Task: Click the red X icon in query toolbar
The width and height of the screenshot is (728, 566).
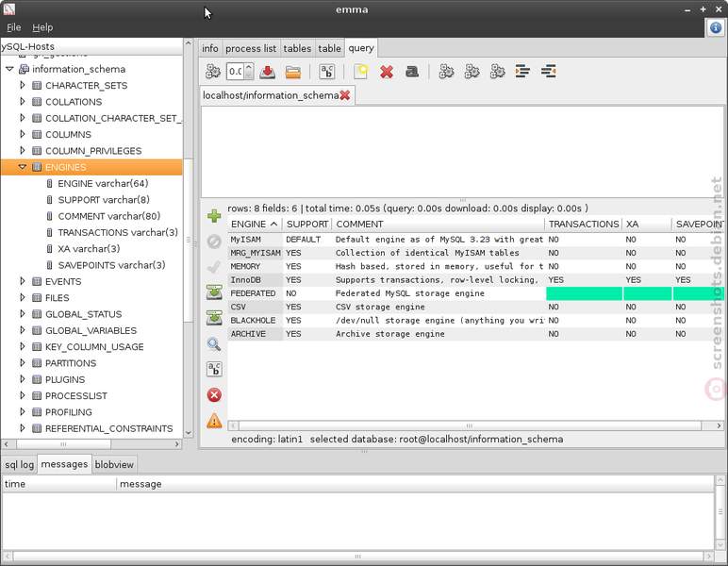Action: pyautogui.click(x=387, y=72)
